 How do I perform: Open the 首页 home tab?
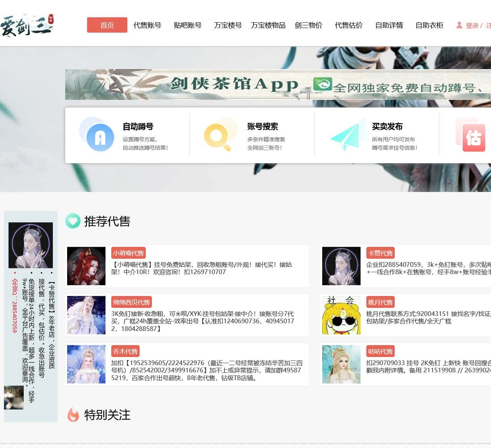click(x=107, y=25)
